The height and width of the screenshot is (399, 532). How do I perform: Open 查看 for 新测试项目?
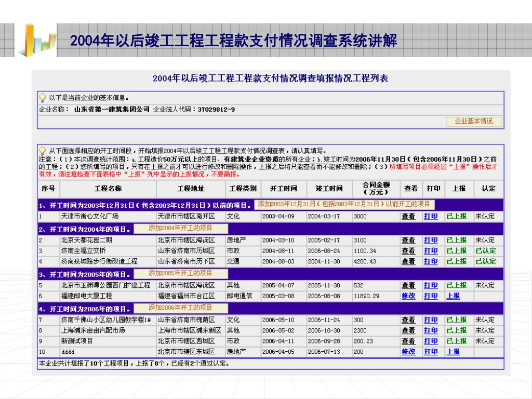(x=408, y=341)
